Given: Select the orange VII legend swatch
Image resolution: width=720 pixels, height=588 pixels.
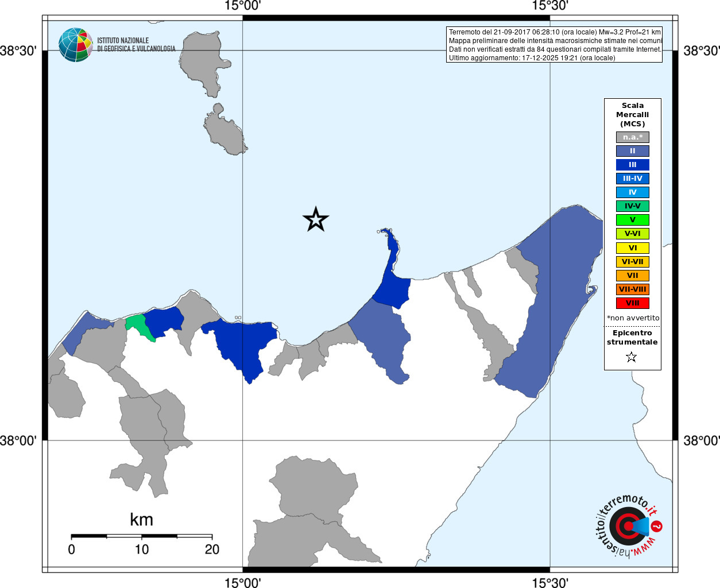Looking at the screenshot, I should point(633,276).
